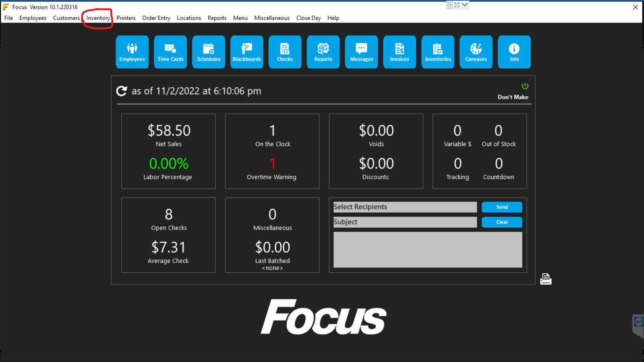Open the Inventories icon
This screenshot has width=644, height=362.
pyautogui.click(x=437, y=52)
